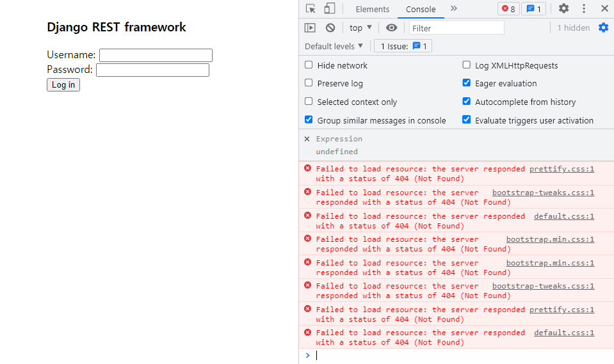Click the Password: label
This screenshot has height=364, width=614.
(x=70, y=70)
